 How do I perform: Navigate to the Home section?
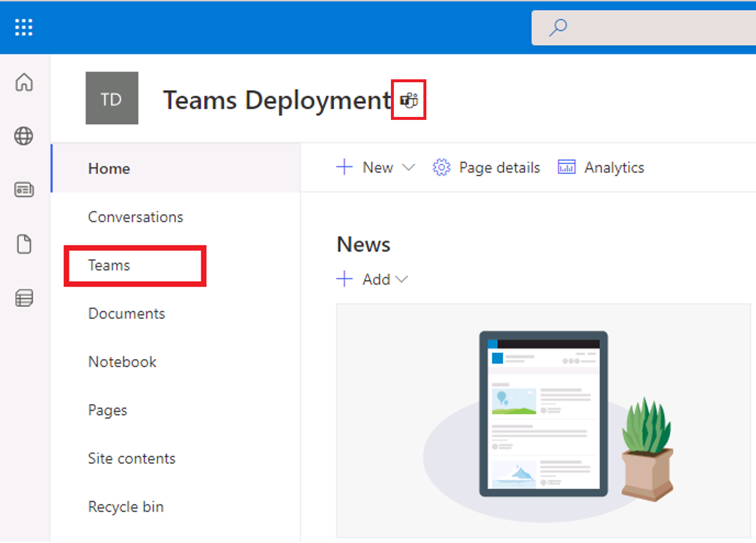tap(110, 168)
